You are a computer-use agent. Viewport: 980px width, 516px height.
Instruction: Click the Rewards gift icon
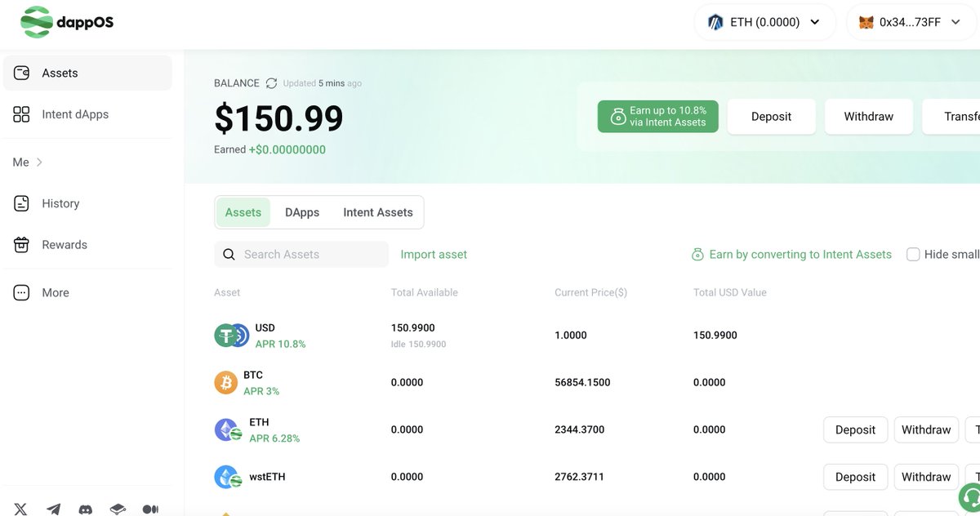pos(22,244)
